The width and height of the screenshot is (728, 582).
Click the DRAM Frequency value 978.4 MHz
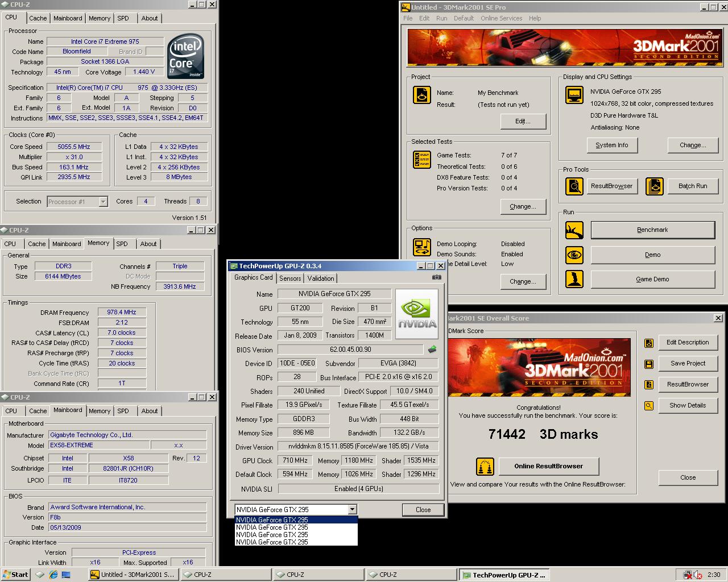pyautogui.click(x=122, y=313)
